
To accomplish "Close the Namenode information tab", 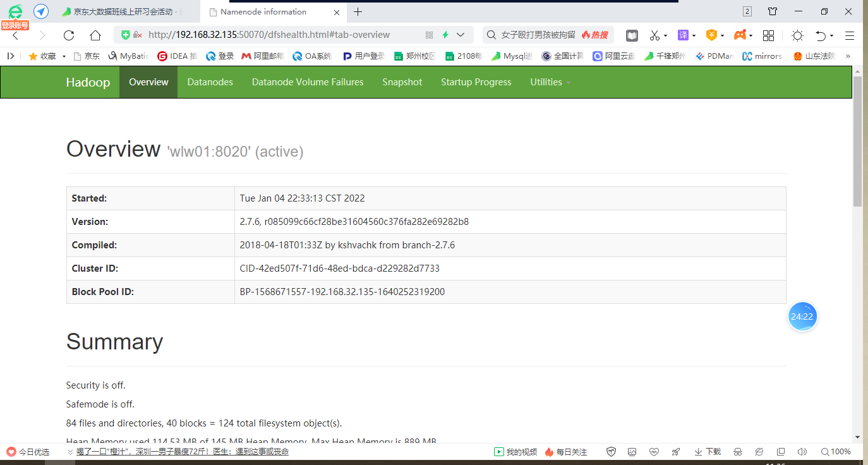I will tap(336, 12).
